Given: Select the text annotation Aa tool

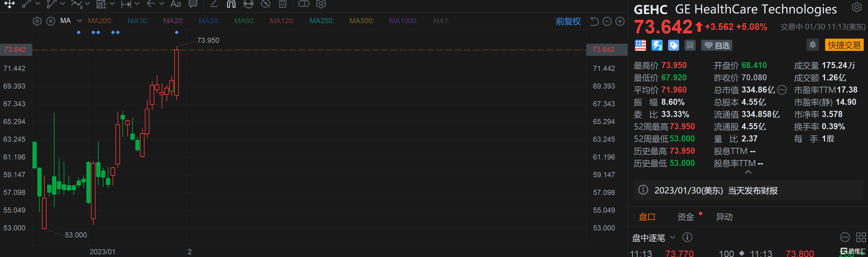Looking at the screenshot, I should (175, 4).
